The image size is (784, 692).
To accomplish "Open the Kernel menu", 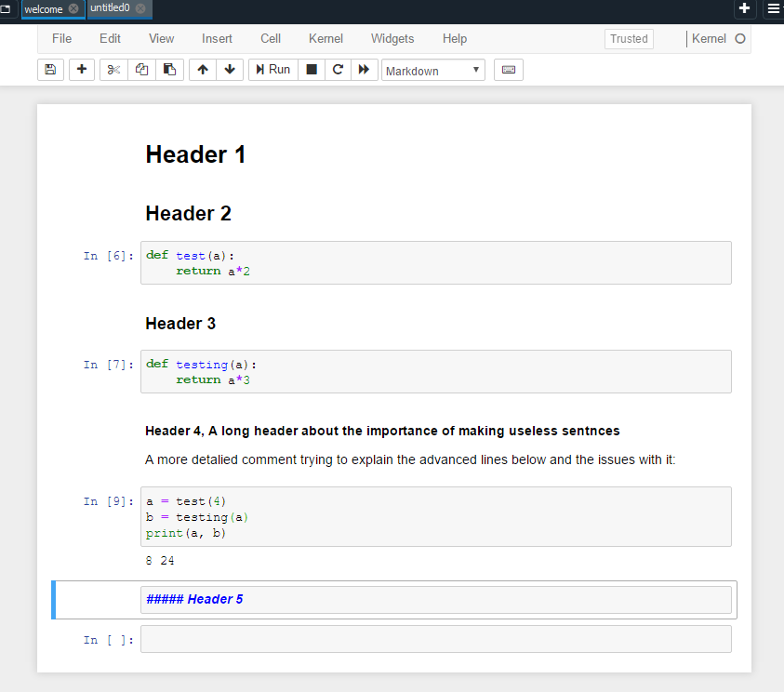I will 326,38.
